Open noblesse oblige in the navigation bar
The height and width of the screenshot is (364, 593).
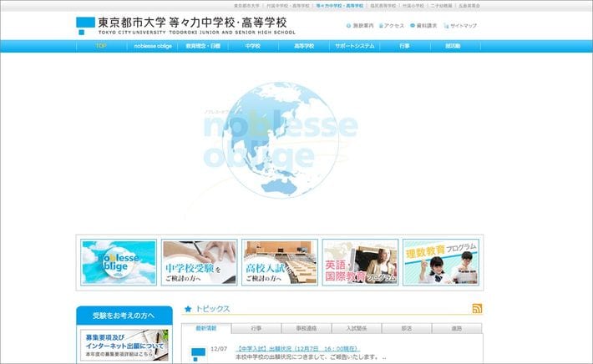click(153, 46)
